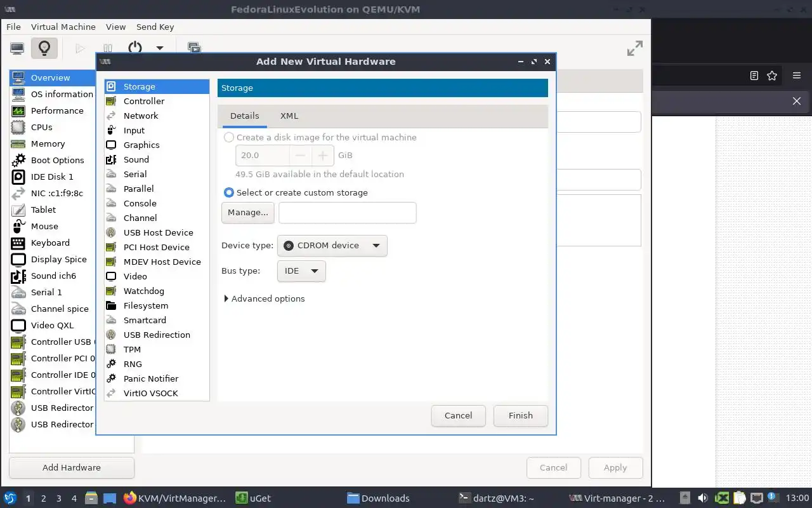Bookmark star icon in browser window

[x=772, y=76]
